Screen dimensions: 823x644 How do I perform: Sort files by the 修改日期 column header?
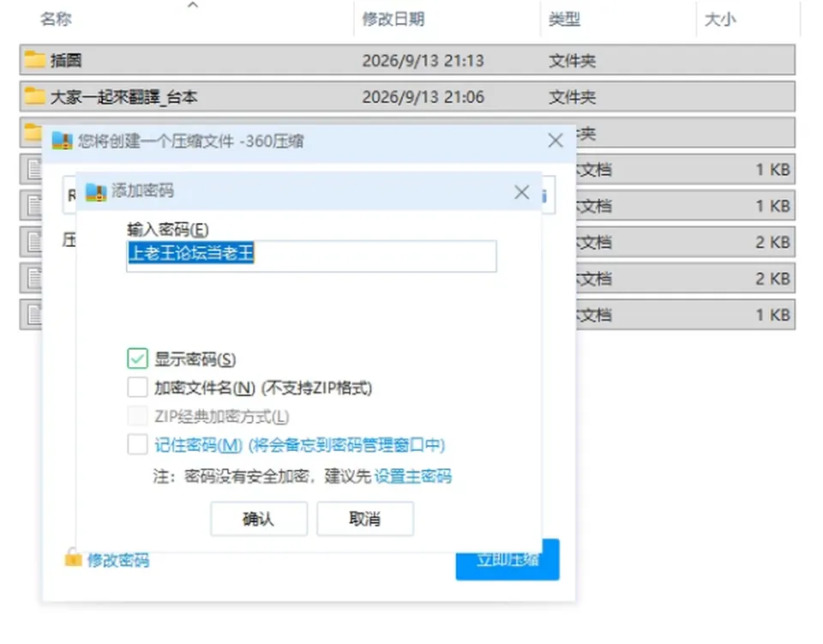393,20
